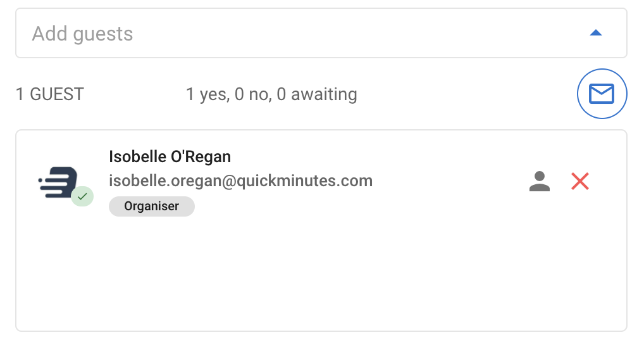Collapse the guest list with blue arrow

[595, 33]
